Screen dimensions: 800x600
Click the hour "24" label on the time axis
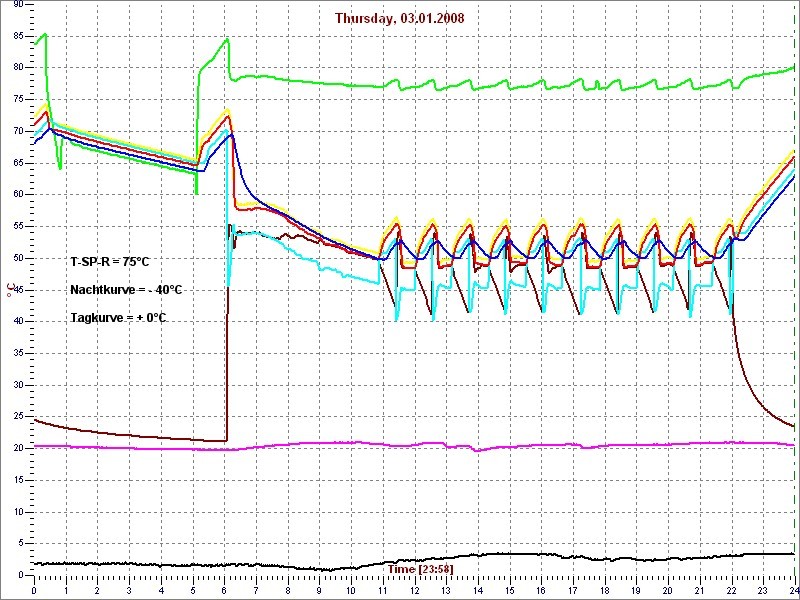pyautogui.click(x=794, y=591)
